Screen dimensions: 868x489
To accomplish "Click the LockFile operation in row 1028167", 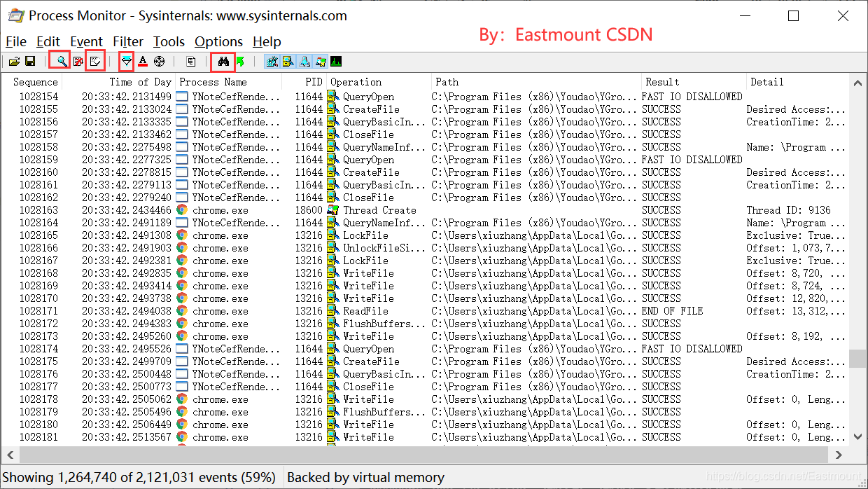I will (x=365, y=261).
